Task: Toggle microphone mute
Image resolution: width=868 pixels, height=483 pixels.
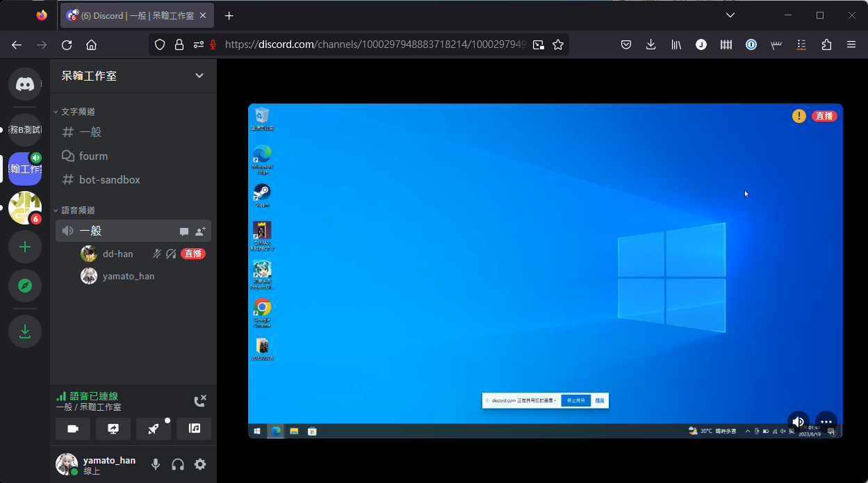Action: [156, 464]
